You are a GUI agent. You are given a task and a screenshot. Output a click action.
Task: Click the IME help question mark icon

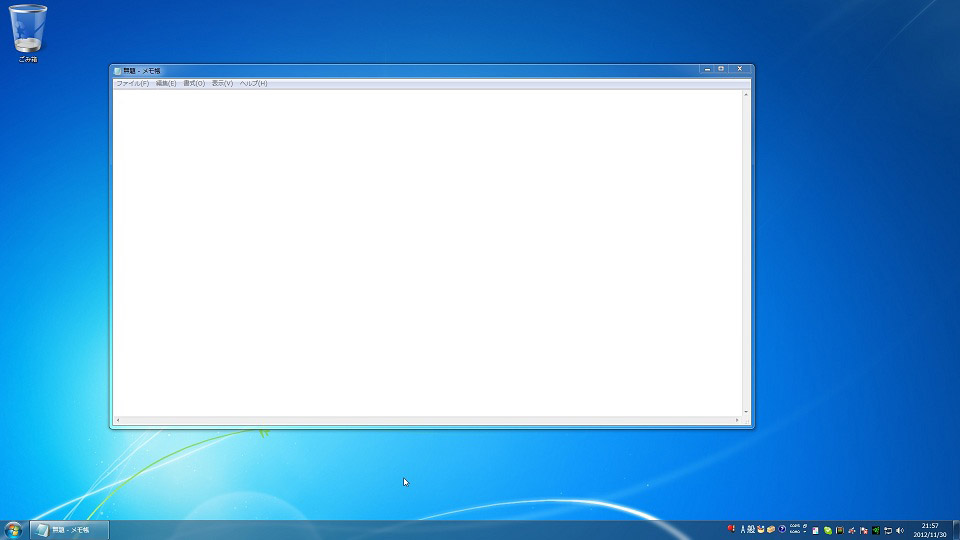(x=782, y=529)
